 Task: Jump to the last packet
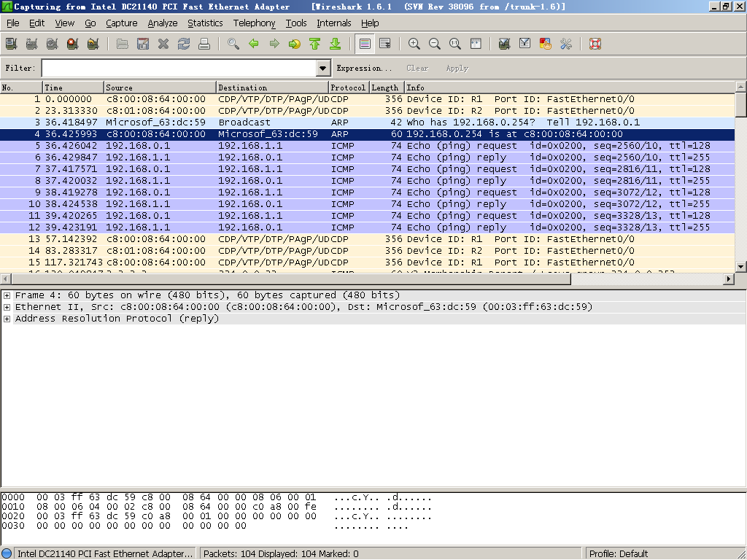(336, 44)
